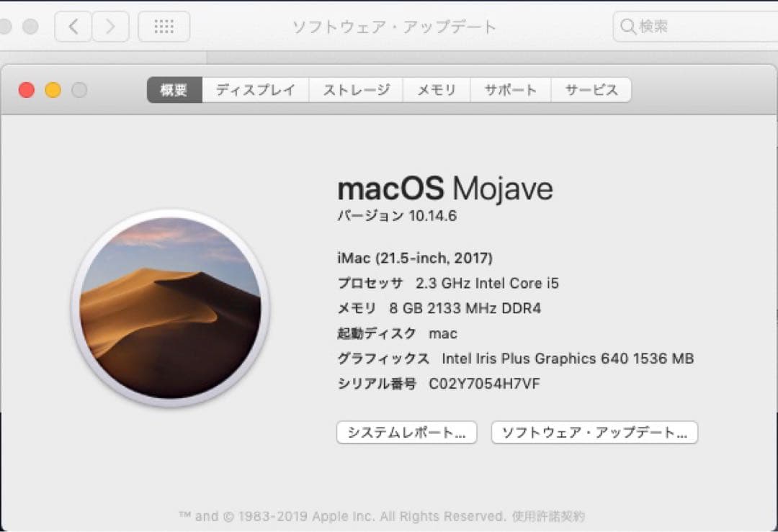This screenshot has height=532, width=778.
Task: Click iMac (21.5-inch, 2017) text
Action: pyautogui.click(x=415, y=258)
